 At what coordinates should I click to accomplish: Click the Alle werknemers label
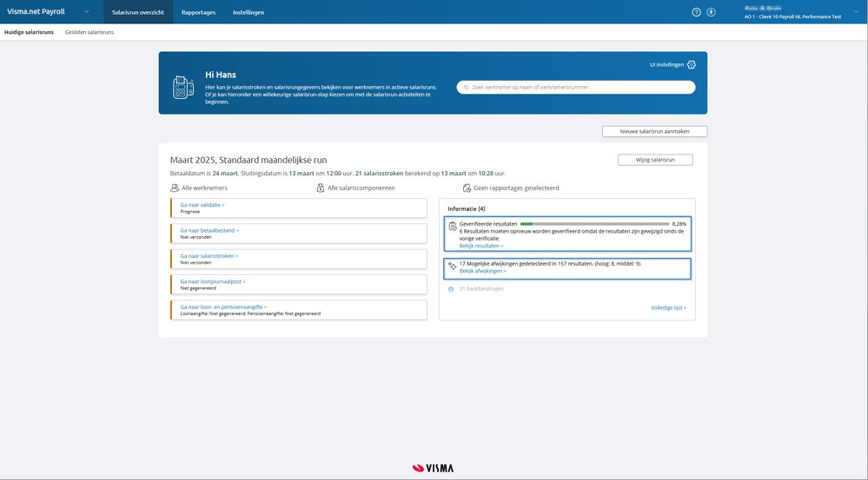(x=204, y=188)
